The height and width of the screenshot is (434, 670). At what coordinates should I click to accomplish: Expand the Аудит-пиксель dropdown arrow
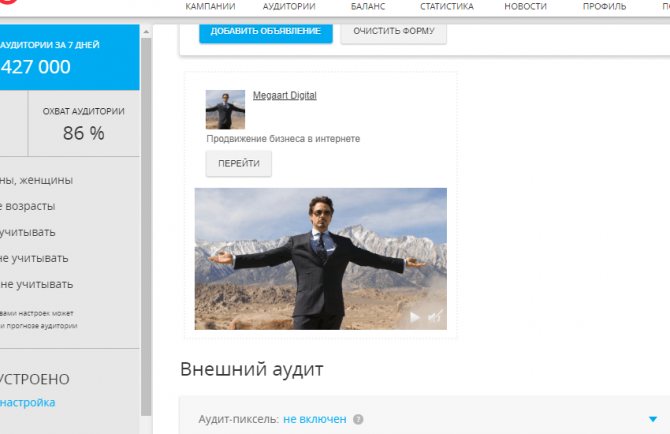coord(652,419)
